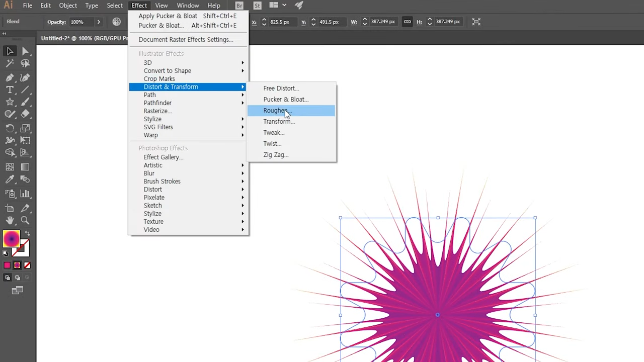The image size is (644, 362).
Task: Pick the Shaper tool
Action: click(x=10, y=115)
